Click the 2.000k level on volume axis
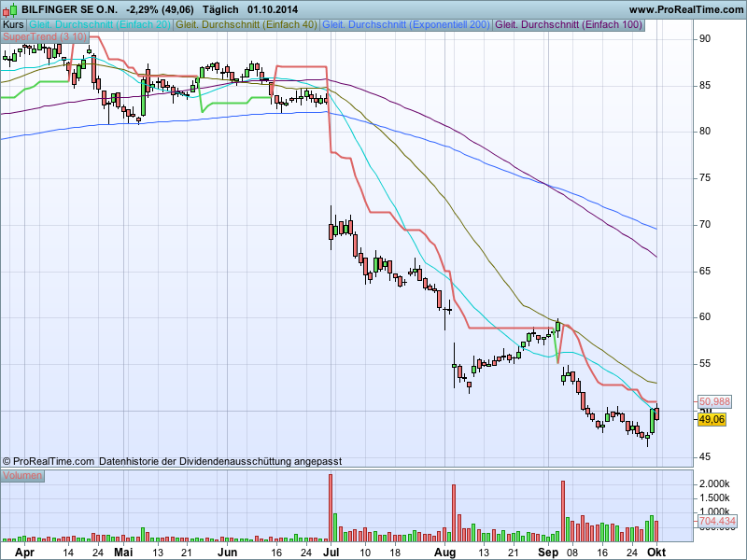The height and width of the screenshot is (560, 747). tap(713, 483)
